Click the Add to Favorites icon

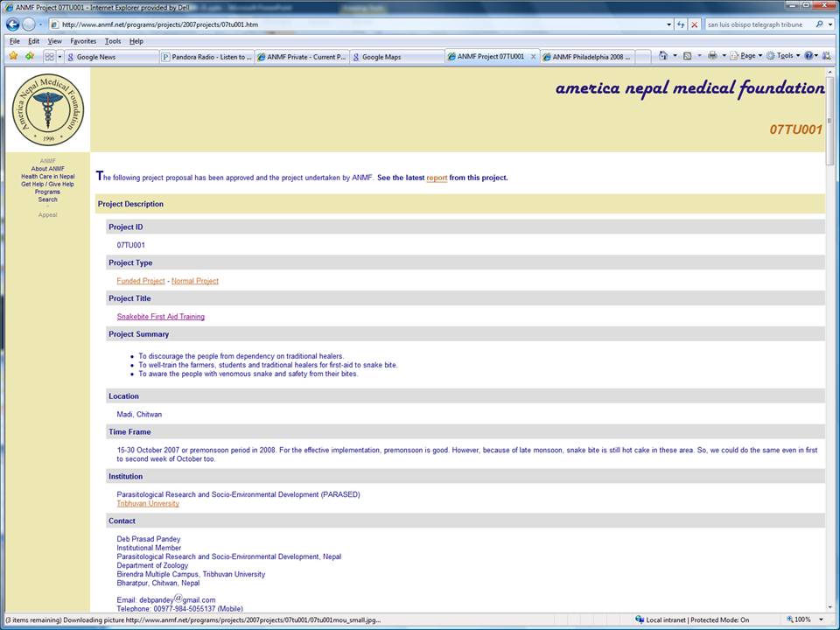[30, 56]
